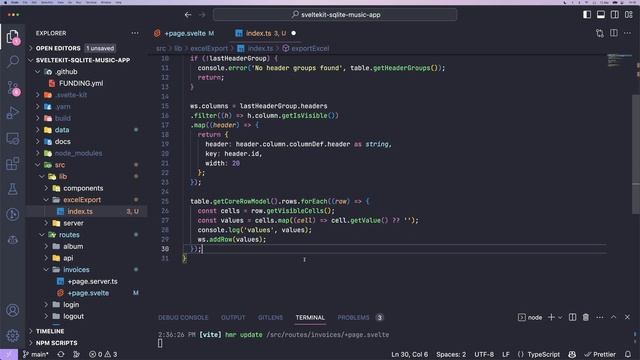Maximize panel size with the chevron up

pos(613,317)
